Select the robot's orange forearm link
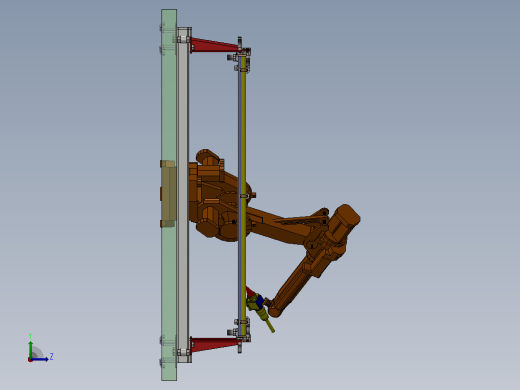Viewport: 520px width, 390px height. (295, 286)
